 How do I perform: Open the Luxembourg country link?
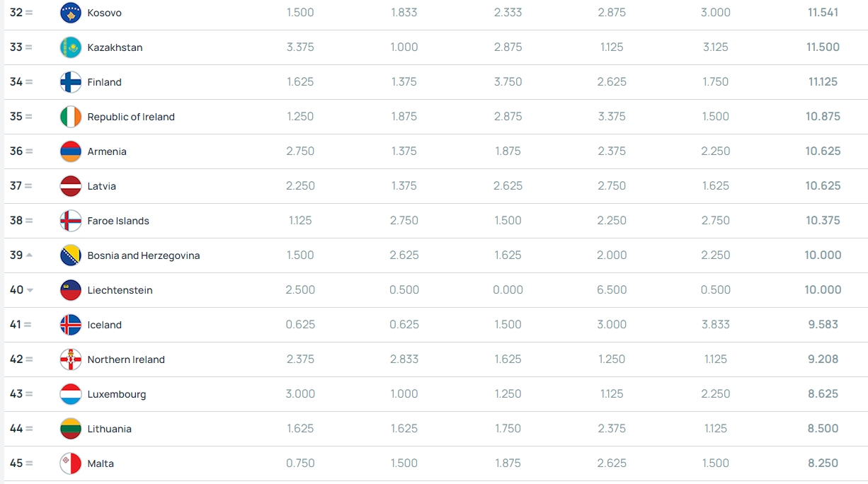[116, 394]
